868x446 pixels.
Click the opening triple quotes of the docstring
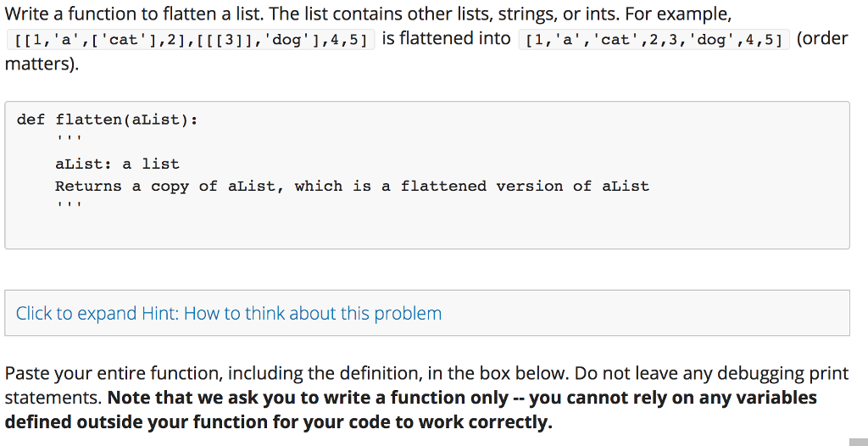[67, 141]
